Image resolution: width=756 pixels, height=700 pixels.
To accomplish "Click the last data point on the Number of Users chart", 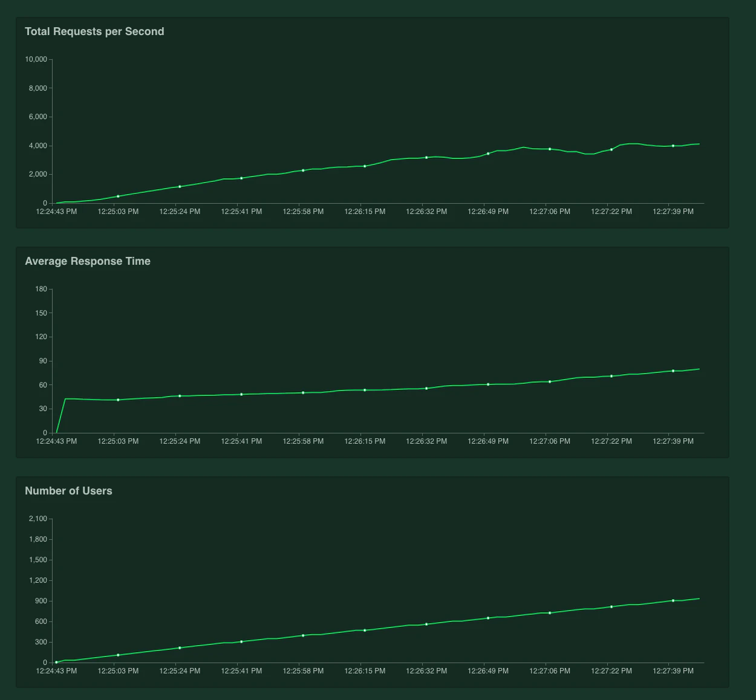I will (x=674, y=600).
